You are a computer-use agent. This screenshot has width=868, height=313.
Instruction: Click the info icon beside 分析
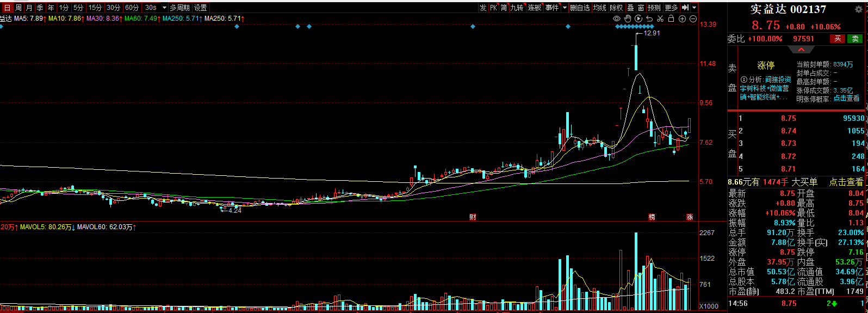(743, 79)
